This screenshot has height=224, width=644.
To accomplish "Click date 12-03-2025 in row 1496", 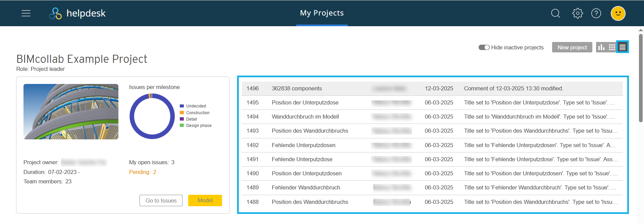I will 439,88.
